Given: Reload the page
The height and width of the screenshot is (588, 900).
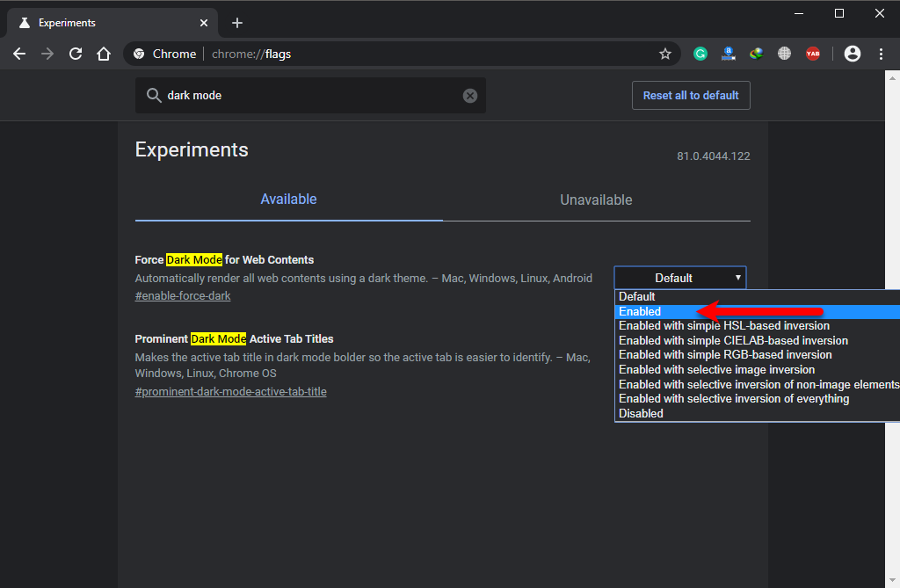Looking at the screenshot, I should [76, 54].
